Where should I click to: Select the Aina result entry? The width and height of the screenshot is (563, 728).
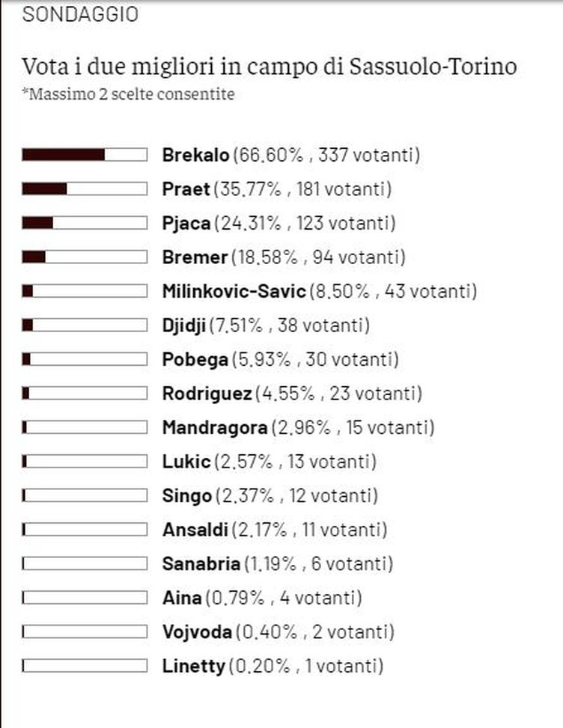pyautogui.click(x=262, y=598)
